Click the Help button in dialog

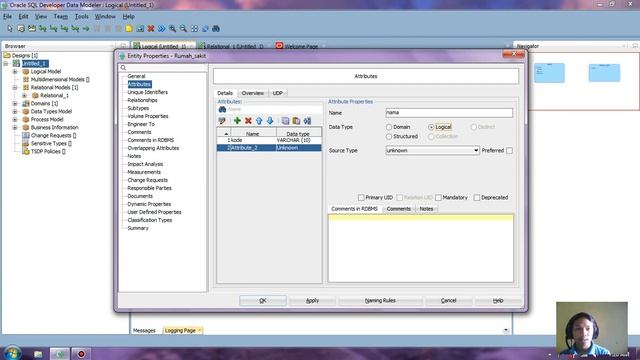pyautogui.click(x=498, y=300)
